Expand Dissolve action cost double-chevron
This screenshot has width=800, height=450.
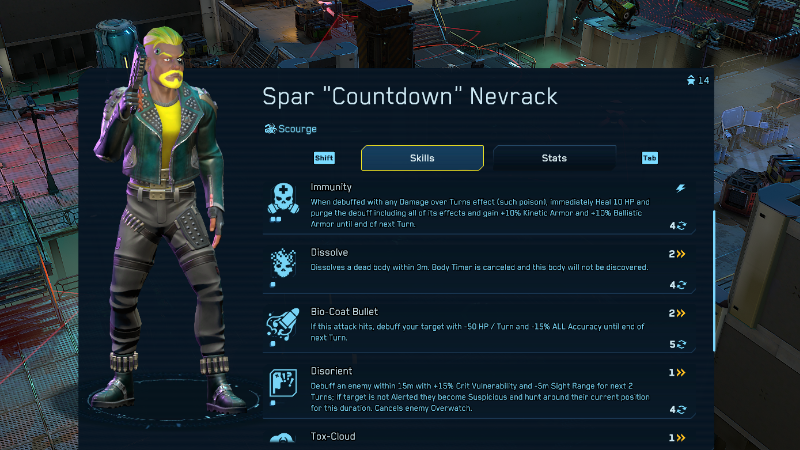(x=681, y=254)
